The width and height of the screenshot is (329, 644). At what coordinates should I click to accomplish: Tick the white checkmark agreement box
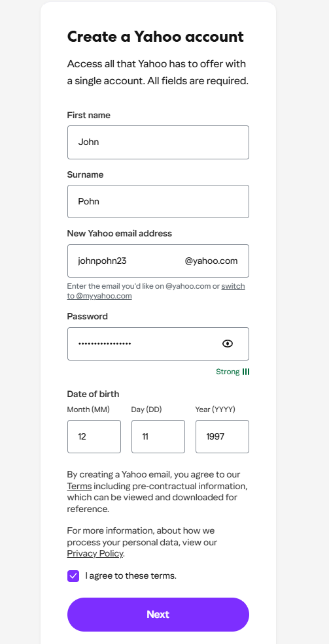[73, 576]
